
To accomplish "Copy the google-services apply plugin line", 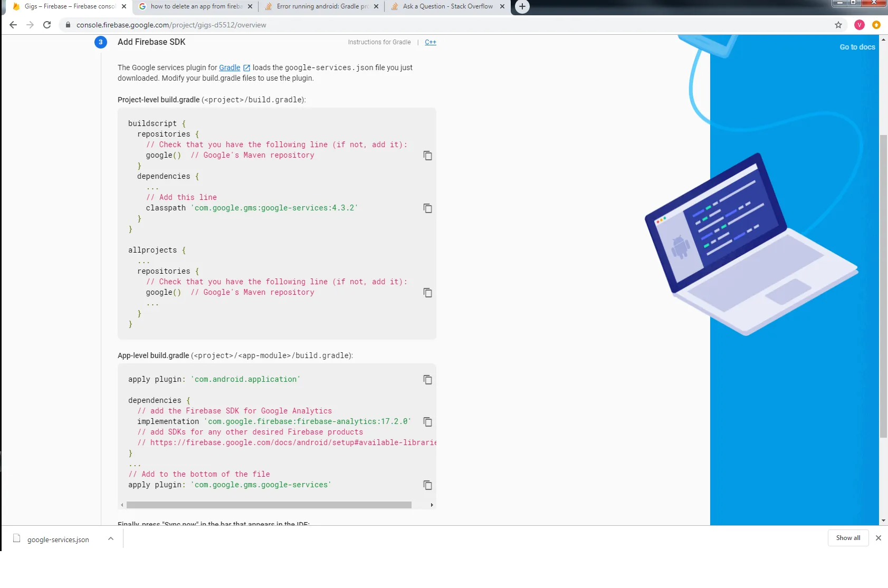I will coord(428,485).
